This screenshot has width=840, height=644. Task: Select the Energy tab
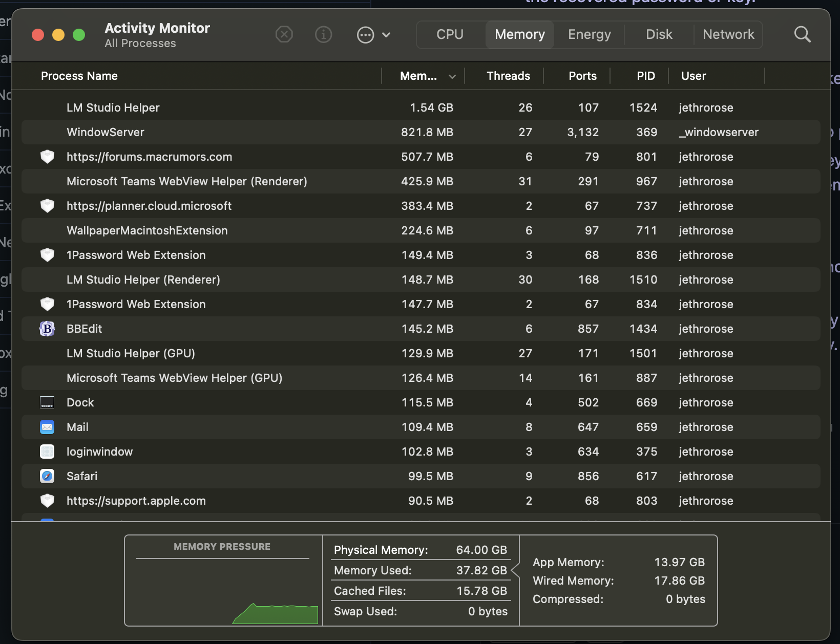(x=589, y=34)
